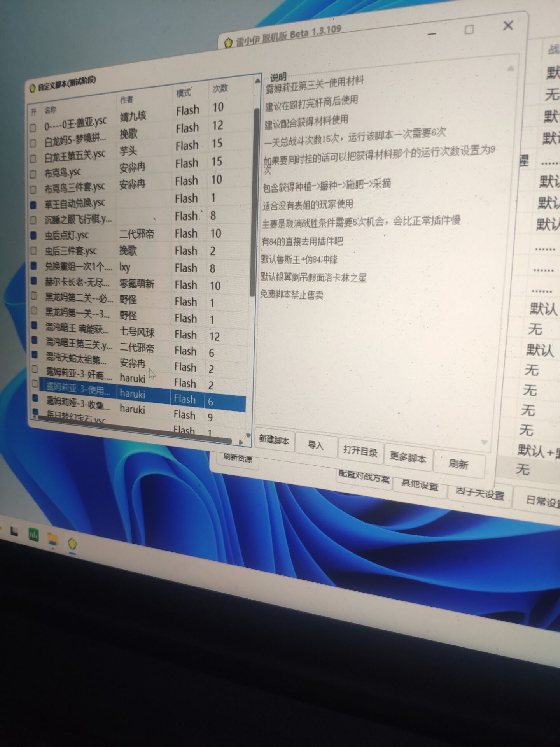This screenshot has width=560, height=747.
Task: Click the 作者 column header
Action: coord(126,100)
